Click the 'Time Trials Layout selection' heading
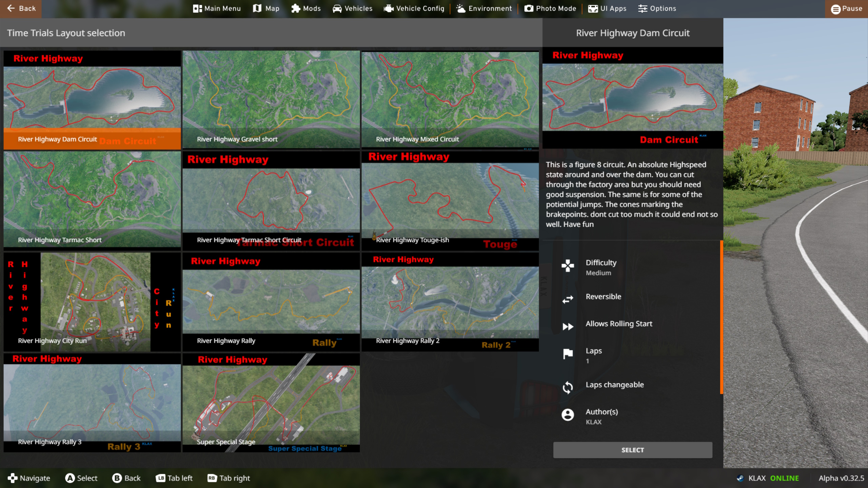 (x=66, y=33)
